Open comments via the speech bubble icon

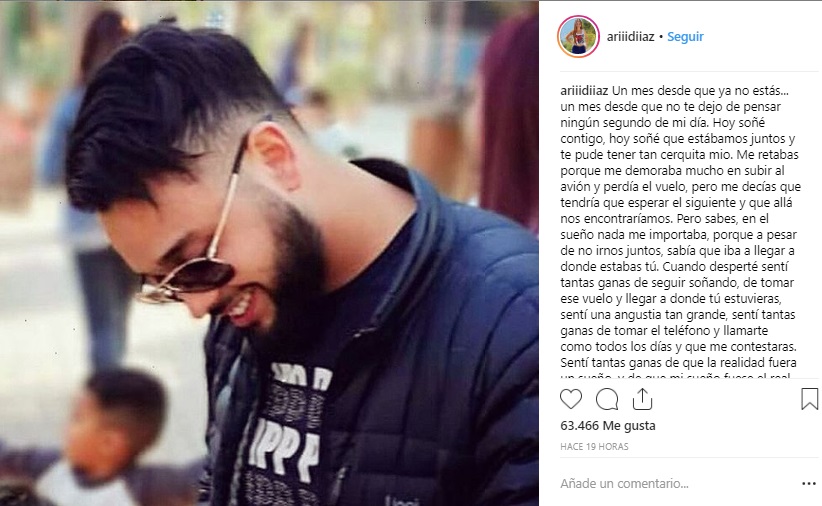click(x=607, y=399)
